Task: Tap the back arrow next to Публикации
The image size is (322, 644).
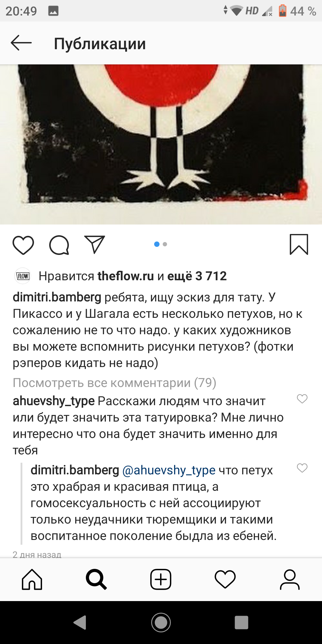Action: [x=21, y=43]
